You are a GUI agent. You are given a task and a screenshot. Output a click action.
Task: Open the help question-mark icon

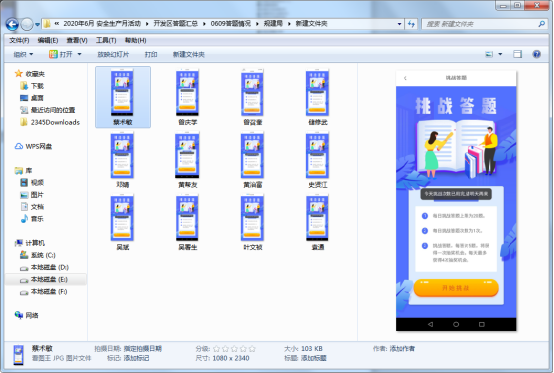(536, 54)
